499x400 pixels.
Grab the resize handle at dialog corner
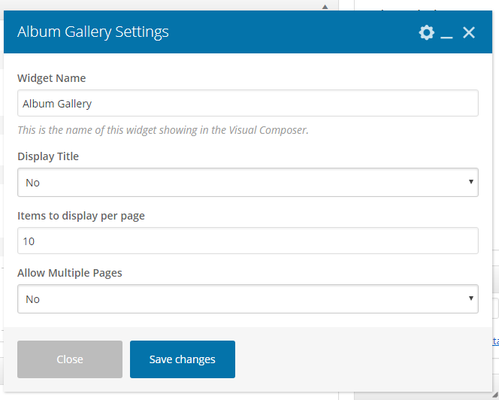(495, 395)
